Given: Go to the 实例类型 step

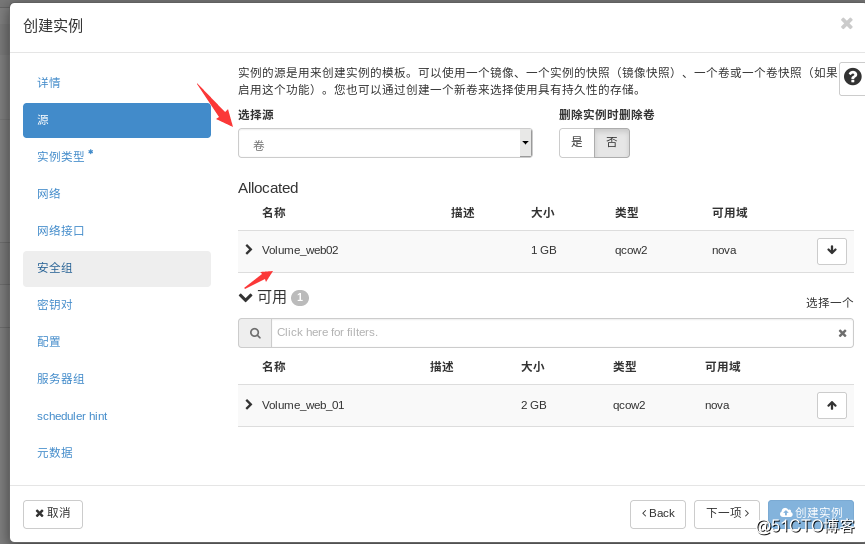Looking at the screenshot, I should point(61,157).
